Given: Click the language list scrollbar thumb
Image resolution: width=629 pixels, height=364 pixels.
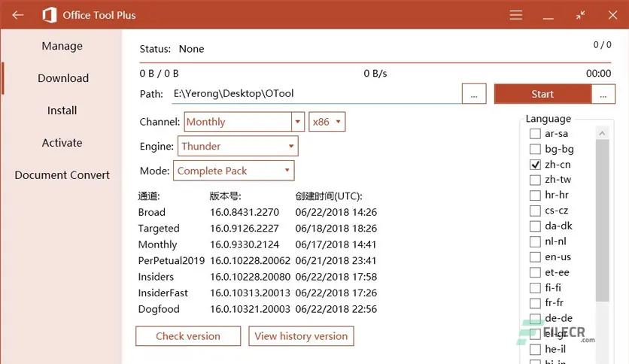Looking at the screenshot, I should 602,218.
